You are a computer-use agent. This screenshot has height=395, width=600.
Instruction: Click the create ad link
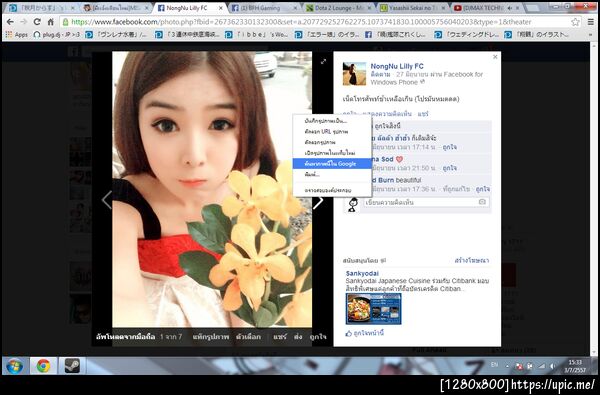(471, 260)
